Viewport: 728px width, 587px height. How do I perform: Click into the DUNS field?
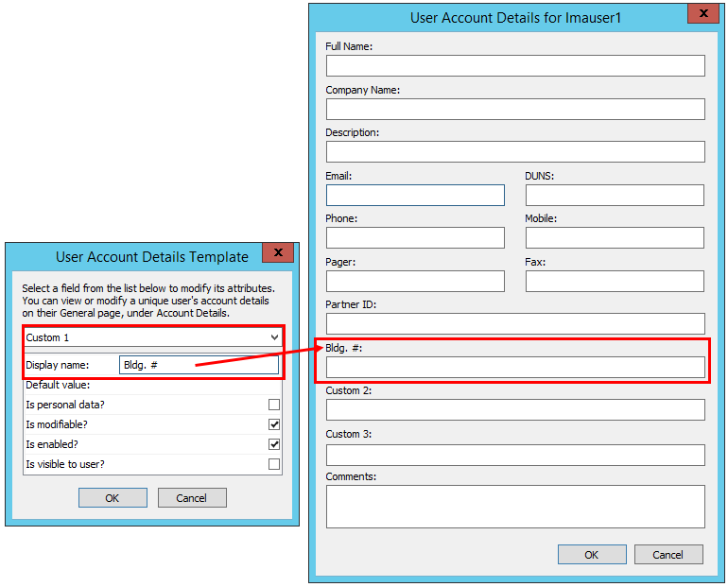[x=615, y=195]
